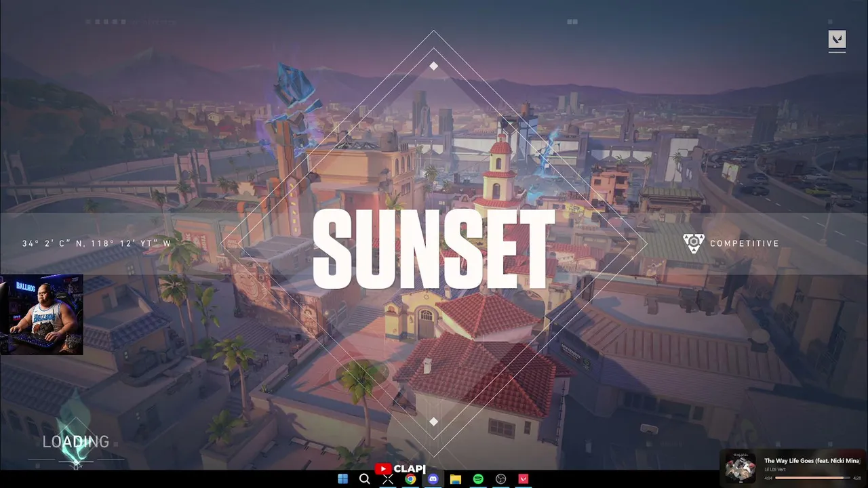868x488 pixels.
Task: Open Windows taskbar search
Action: click(x=365, y=479)
